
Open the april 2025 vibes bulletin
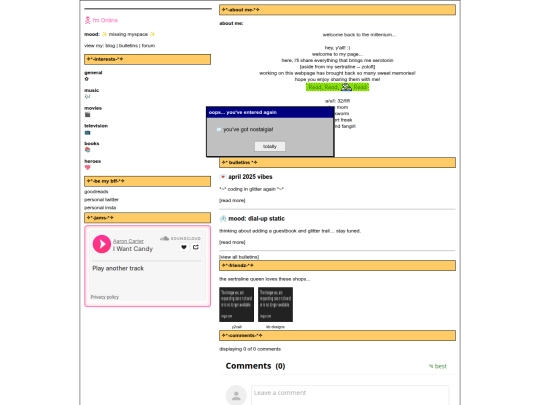(250, 177)
